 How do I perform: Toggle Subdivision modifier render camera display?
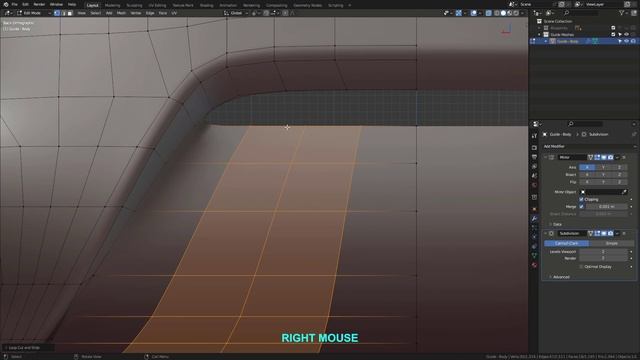tap(610, 233)
